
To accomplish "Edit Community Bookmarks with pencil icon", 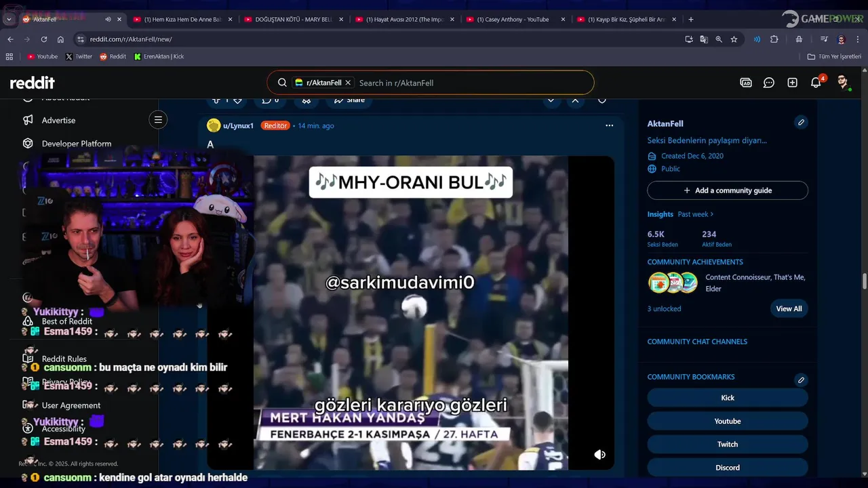I will (x=801, y=380).
